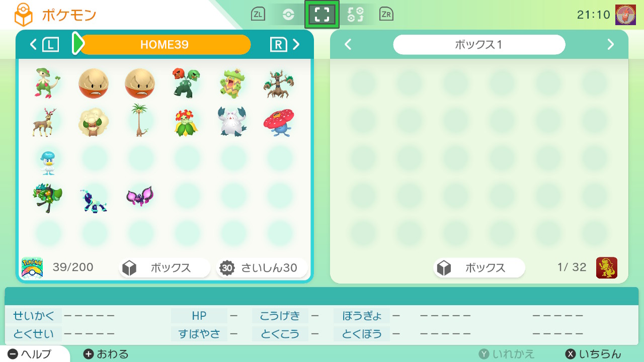Go to the box after ボックス1

(611, 45)
